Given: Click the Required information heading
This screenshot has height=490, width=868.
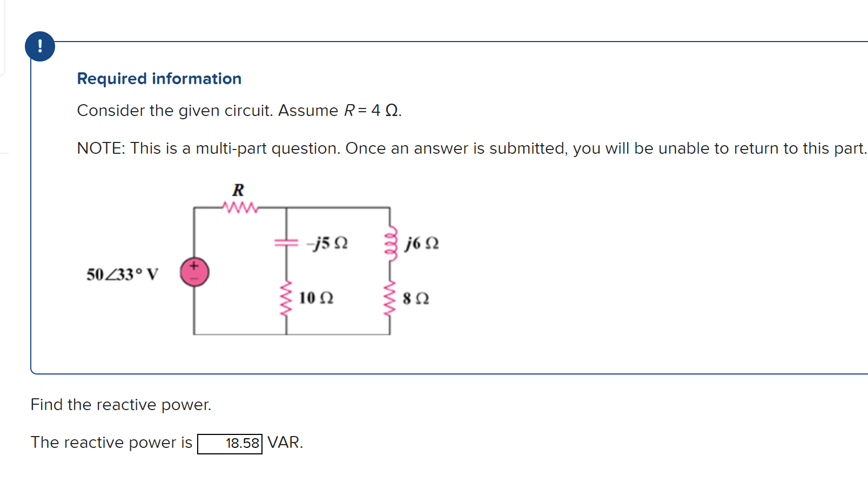Looking at the screenshot, I should pyautogui.click(x=159, y=78).
